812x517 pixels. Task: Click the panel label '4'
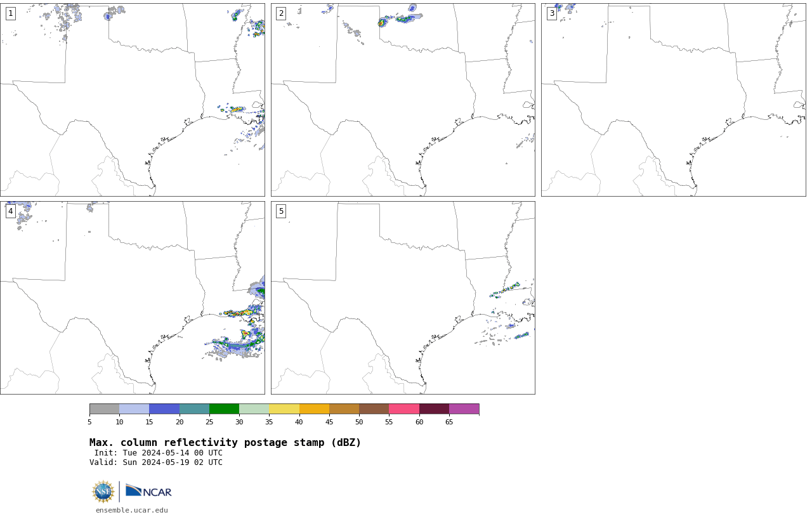pos(11,211)
